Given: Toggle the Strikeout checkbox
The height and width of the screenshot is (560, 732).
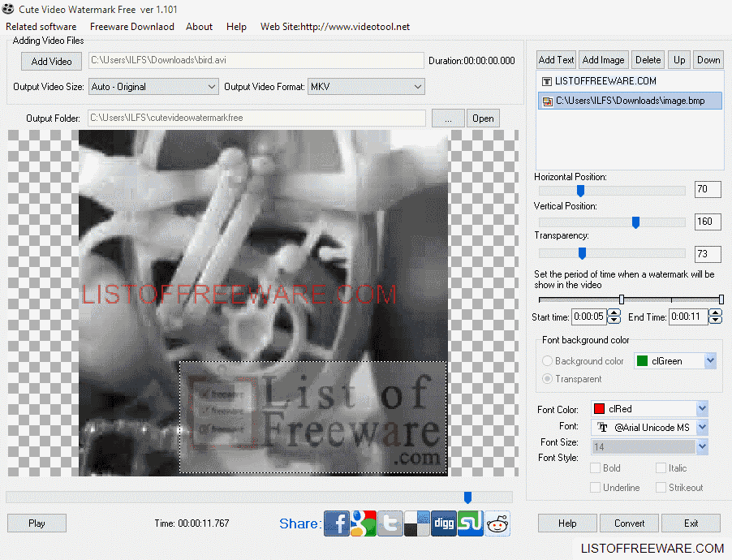Looking at the screenshot, I should (661, 488).
